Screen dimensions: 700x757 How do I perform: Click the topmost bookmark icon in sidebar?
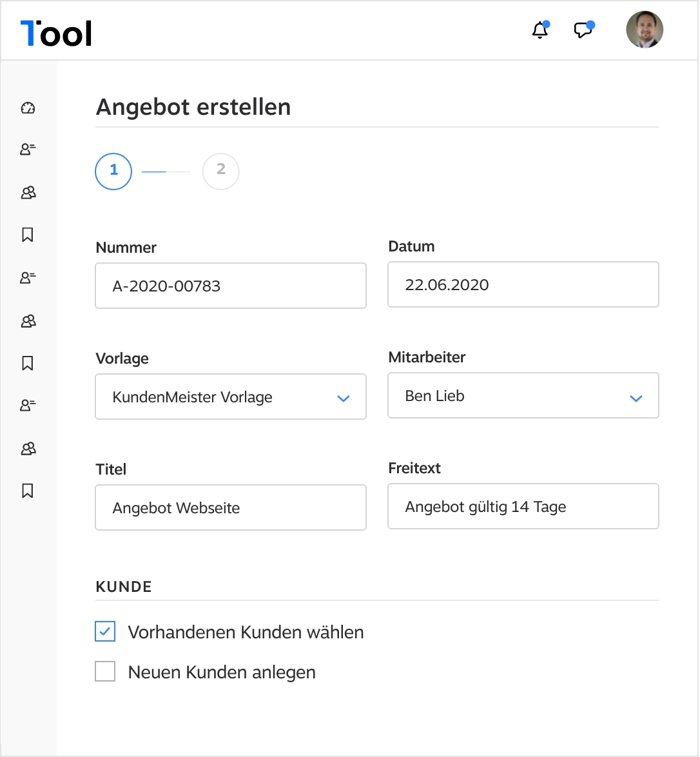(28, 235)
